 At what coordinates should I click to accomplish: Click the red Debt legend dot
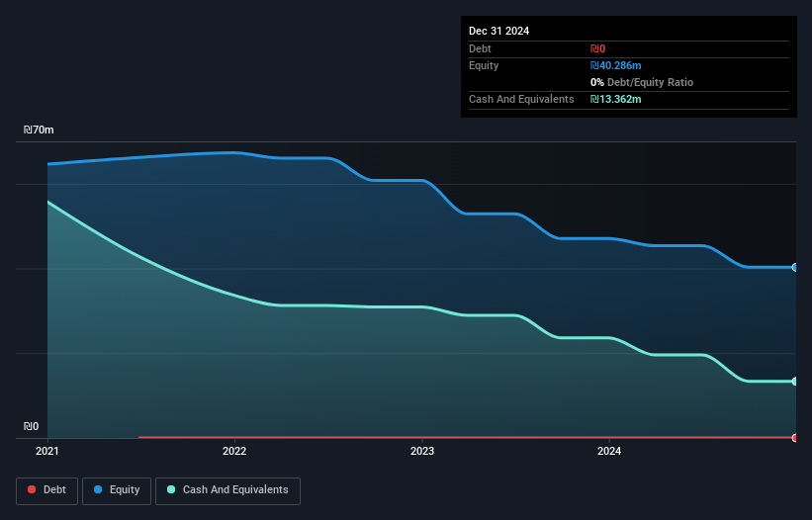click(32, 489)
